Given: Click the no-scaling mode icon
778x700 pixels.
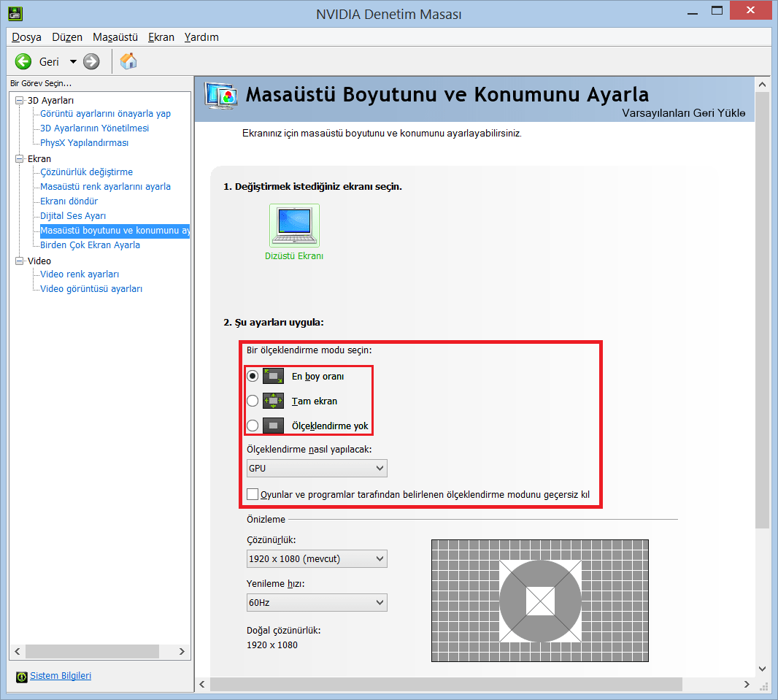Looking at the screenshot, I should point(273,425).
